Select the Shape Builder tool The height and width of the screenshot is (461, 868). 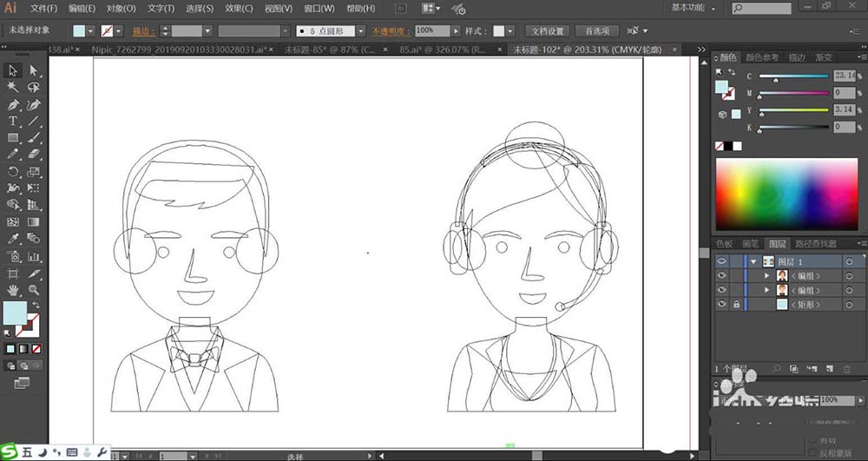pos(13,205)
